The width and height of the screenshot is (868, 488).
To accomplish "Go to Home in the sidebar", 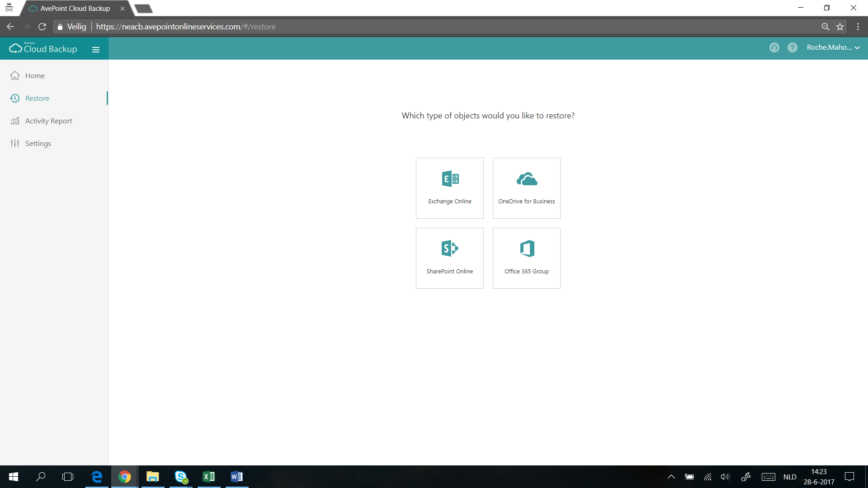I will coord(54,75).
